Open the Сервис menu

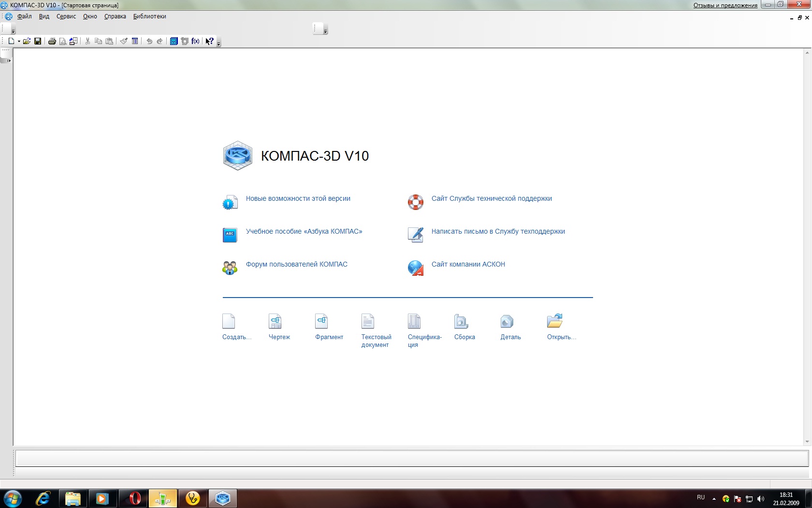point(66,16)
